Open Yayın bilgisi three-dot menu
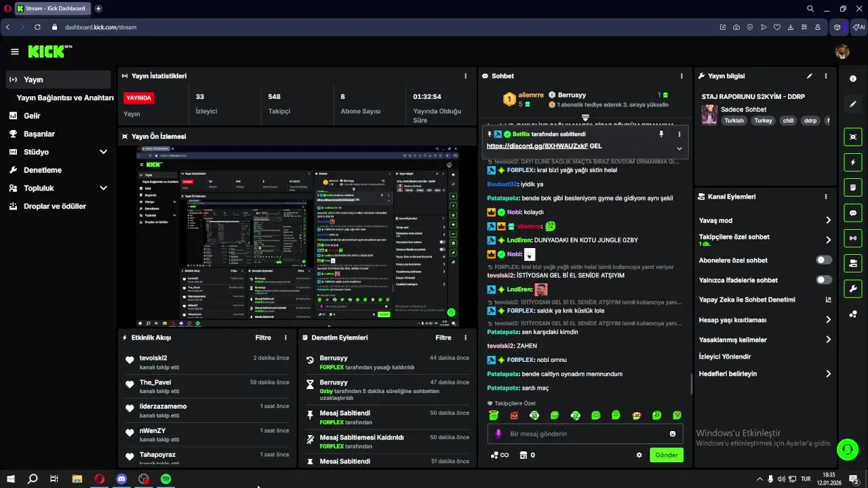The width and height of the screenshot is (868, 488). (825, 76)
